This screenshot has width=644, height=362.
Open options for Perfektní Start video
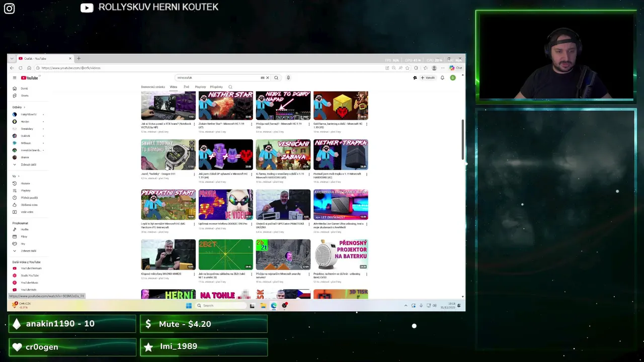coord(194,224)
